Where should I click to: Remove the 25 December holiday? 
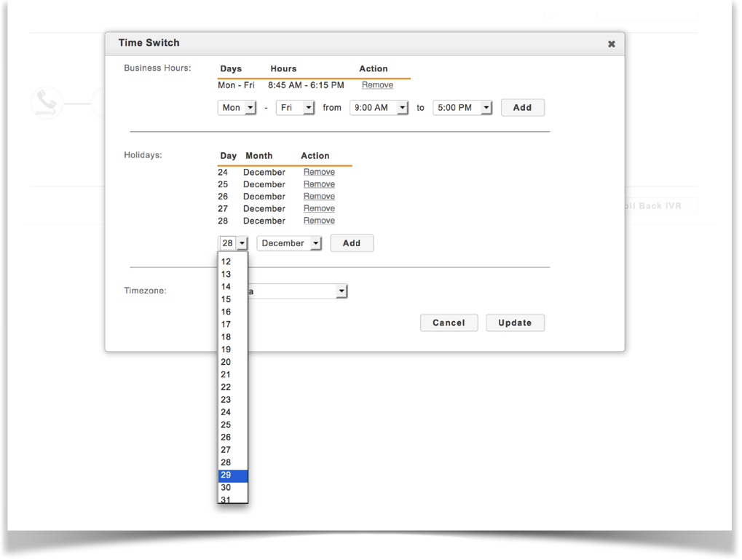click(x=319, y=184)
